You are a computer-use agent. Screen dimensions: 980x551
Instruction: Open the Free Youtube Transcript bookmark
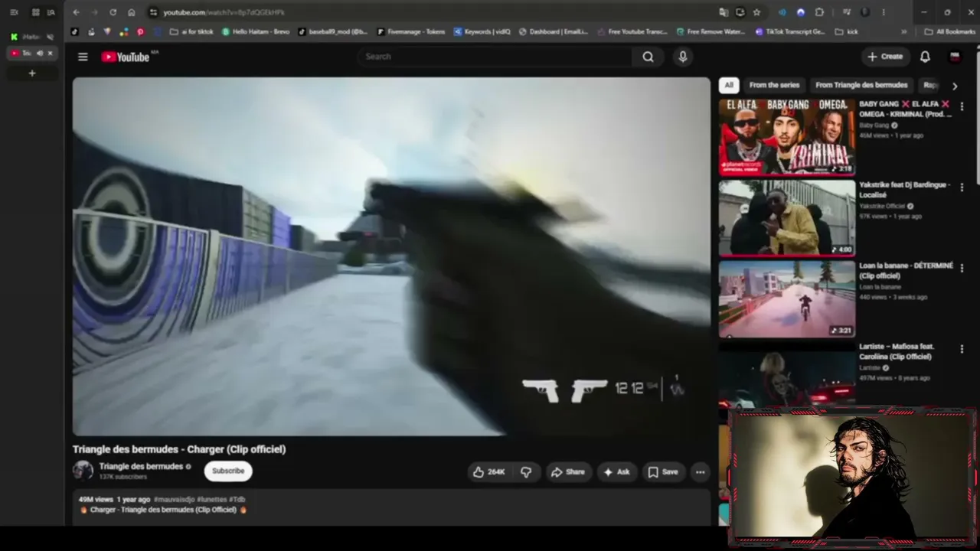tap(632, 32)
